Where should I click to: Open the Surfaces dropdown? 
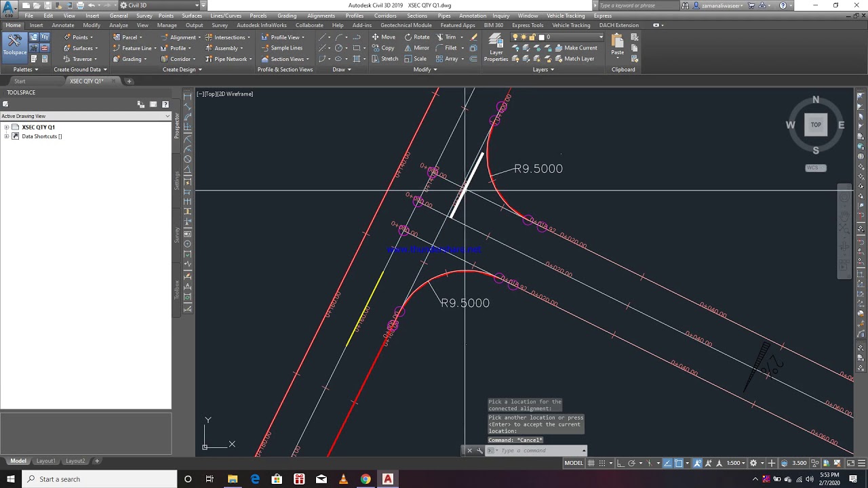[80, 48]
